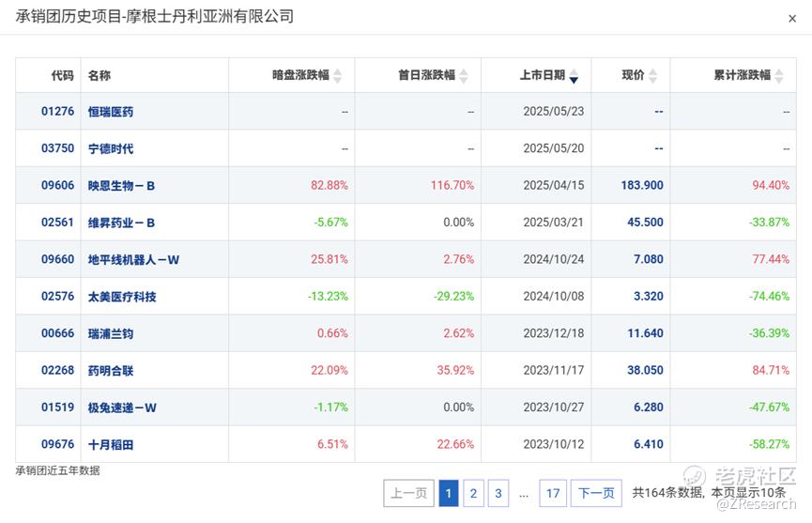
Task: Go to page 2
Action: (x=473, y=493)
